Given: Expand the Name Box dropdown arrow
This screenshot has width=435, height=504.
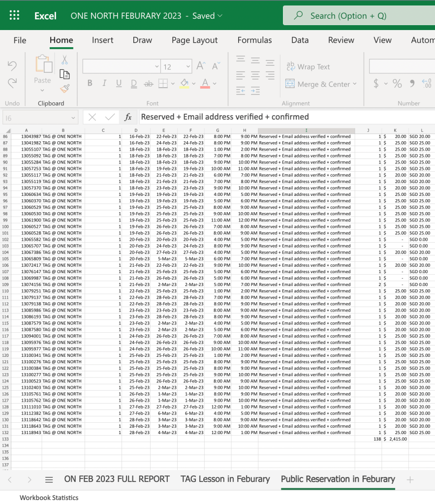Looking at the screenshot, I should [x=73, y=117].
